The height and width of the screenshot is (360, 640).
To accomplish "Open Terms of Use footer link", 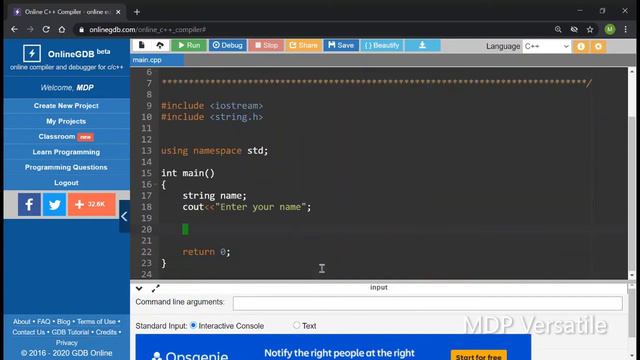I will point(96,322).
